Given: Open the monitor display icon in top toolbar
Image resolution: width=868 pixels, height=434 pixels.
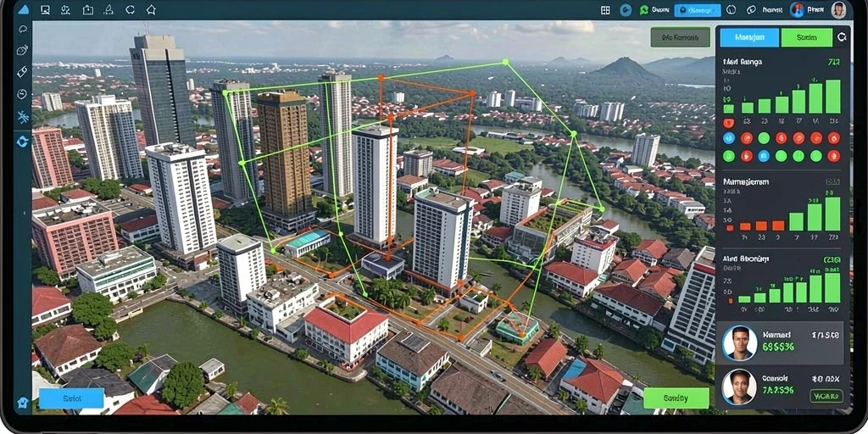Looking at the screenshot, I should (46, 9).
